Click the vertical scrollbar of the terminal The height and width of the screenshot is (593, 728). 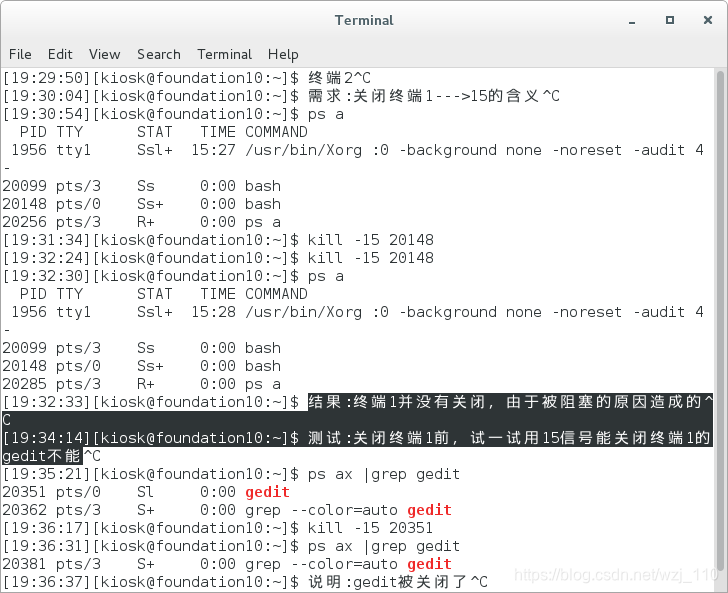720,320
